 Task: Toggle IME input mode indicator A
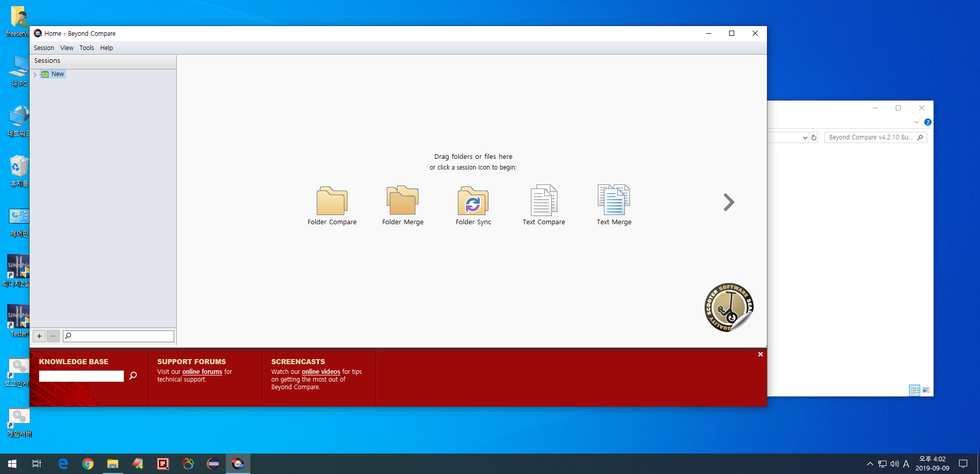[906, 464]
